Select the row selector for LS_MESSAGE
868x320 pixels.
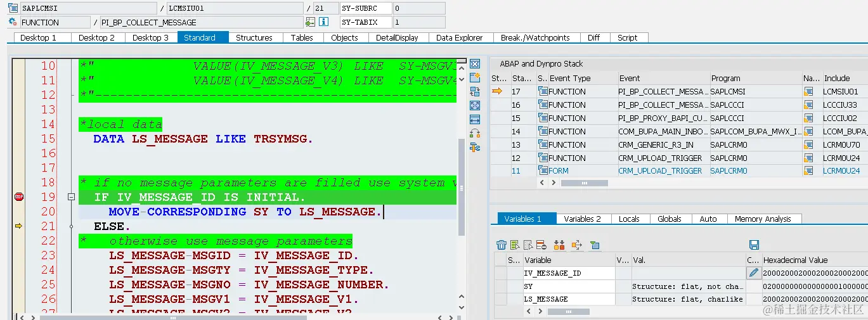pyautogui.click(x=500, y=299)
